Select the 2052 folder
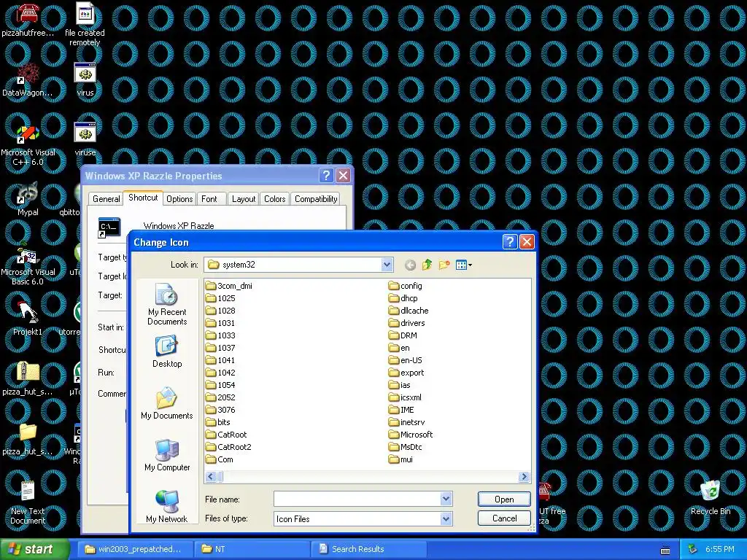This screenshot has width=747, height=560. coord(220,397)
